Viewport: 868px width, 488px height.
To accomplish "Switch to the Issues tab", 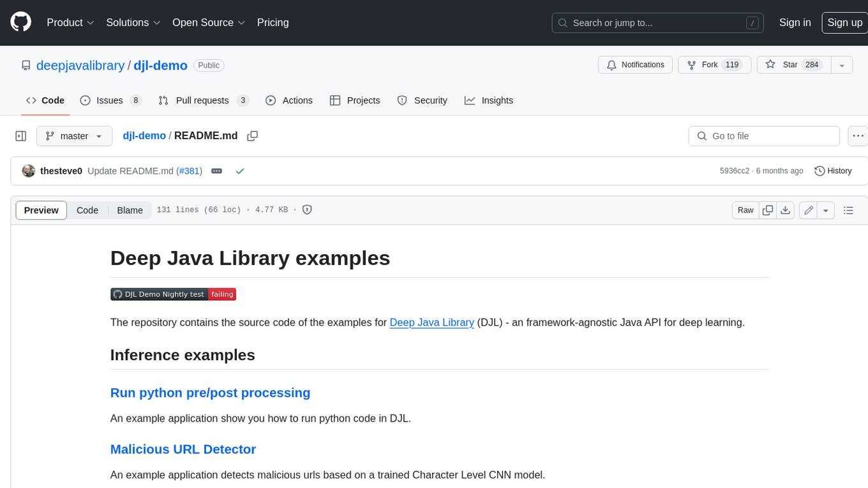I will 110,100.
